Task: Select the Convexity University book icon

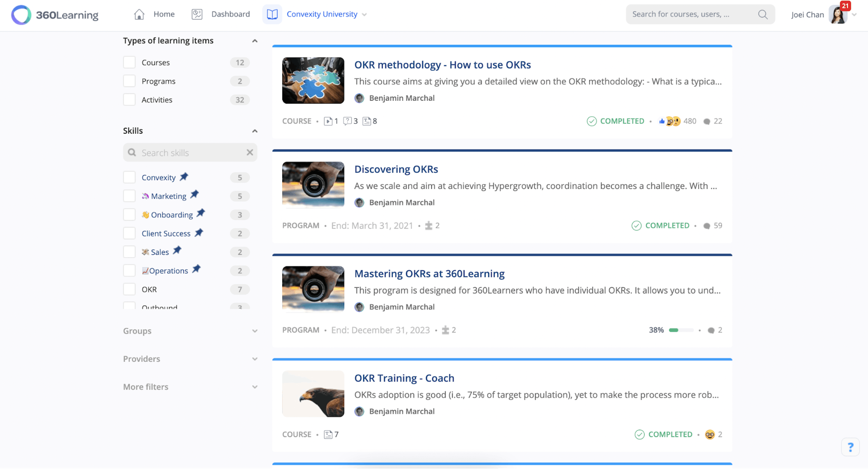Action: coord(272,14)
